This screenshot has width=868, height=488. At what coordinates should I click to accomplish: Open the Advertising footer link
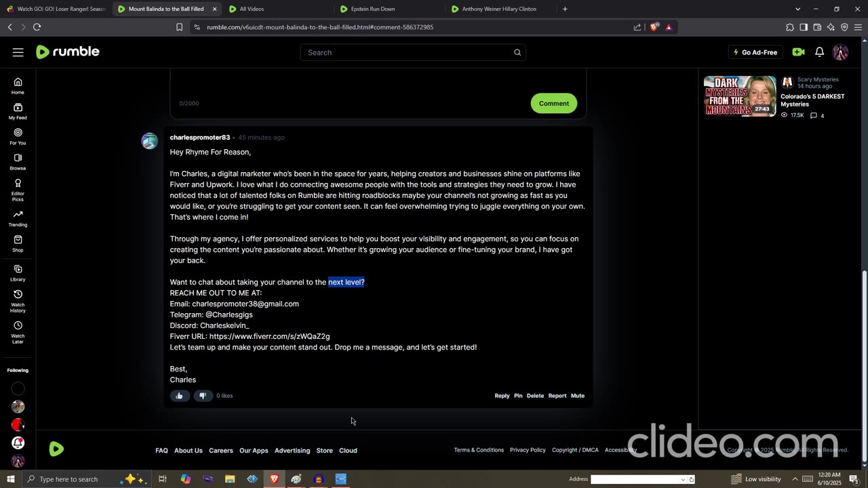pos(292,450)
